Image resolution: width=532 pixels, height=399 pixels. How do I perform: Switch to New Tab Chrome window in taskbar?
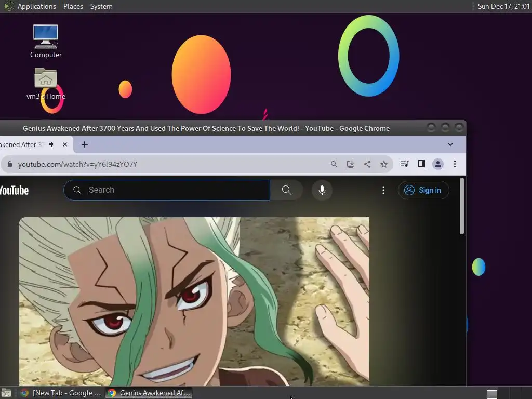point(61,393)
